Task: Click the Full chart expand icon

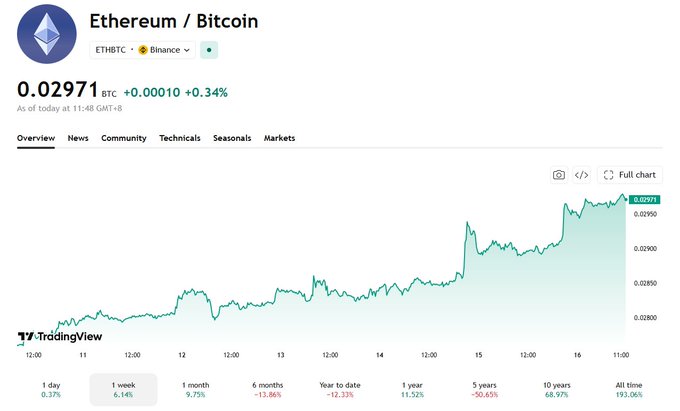Action: click(608, 175)
